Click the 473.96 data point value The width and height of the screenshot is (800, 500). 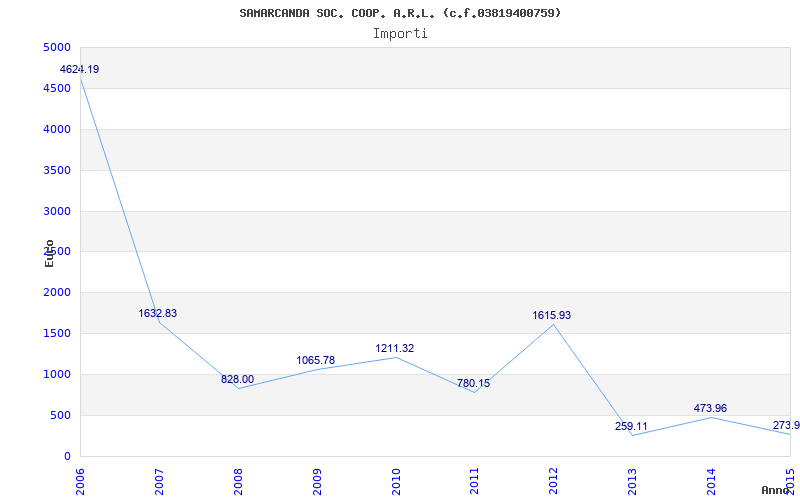click(x=710, y=409)
